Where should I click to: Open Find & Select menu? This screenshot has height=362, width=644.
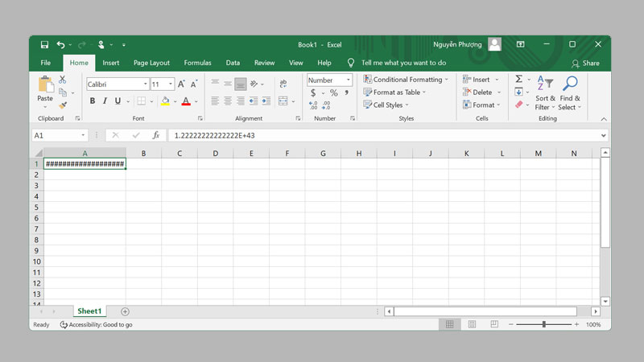(x=570, y=93)
